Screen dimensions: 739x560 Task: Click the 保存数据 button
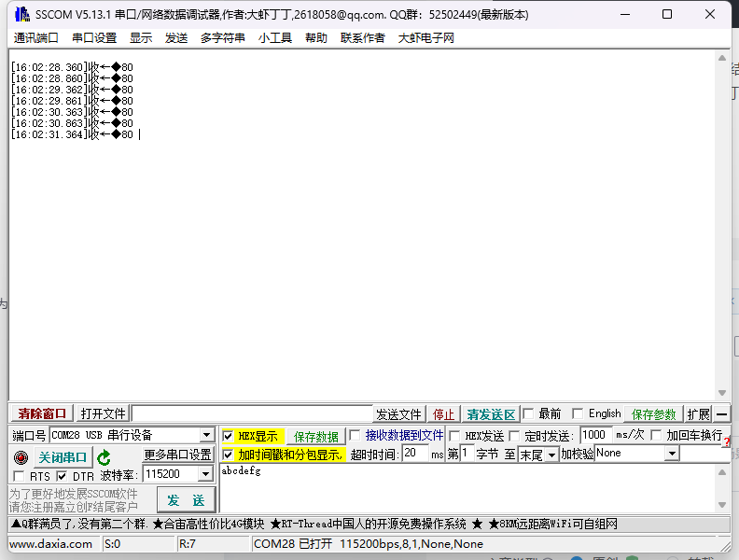click(315, 437)
